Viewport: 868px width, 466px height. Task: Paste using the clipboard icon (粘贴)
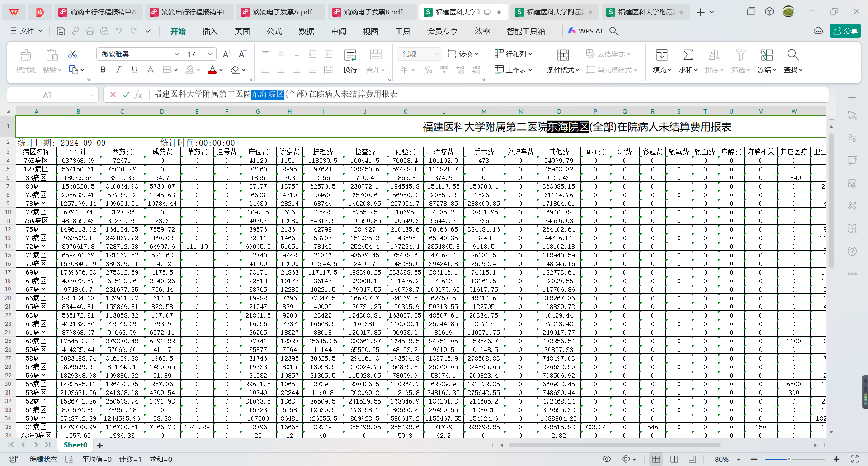coord(52,61)
